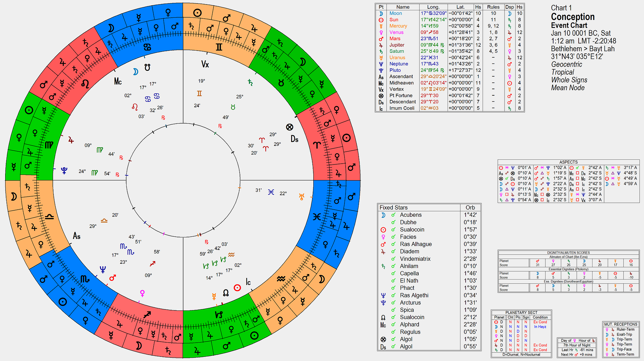Select the blue Moon glyph near Mc
Image resolution: width=644 pixels, height=361 pixels.
[136, 72]
